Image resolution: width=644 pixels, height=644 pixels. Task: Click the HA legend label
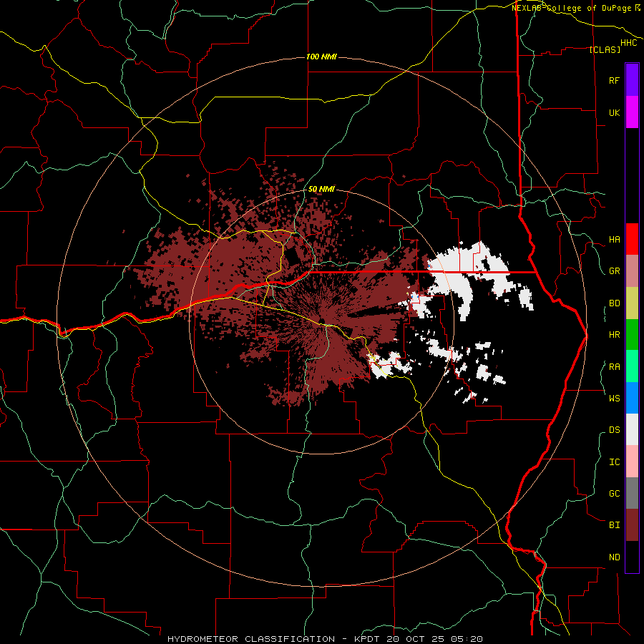614,239
